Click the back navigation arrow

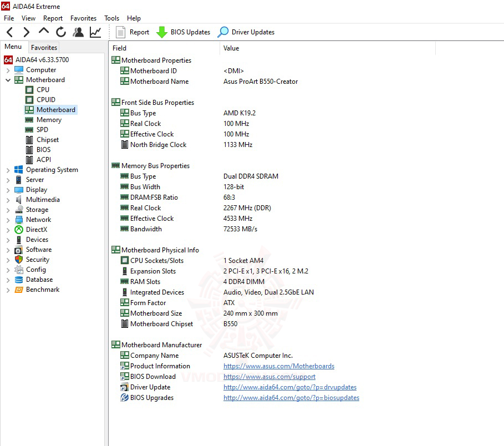tap(9, 32)
